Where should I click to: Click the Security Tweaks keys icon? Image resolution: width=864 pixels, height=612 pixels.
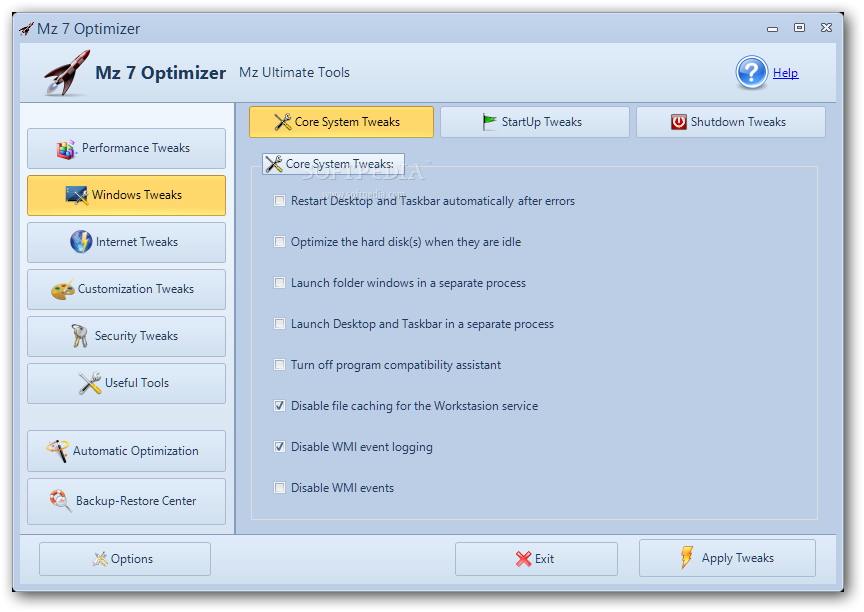pos(79,336)
